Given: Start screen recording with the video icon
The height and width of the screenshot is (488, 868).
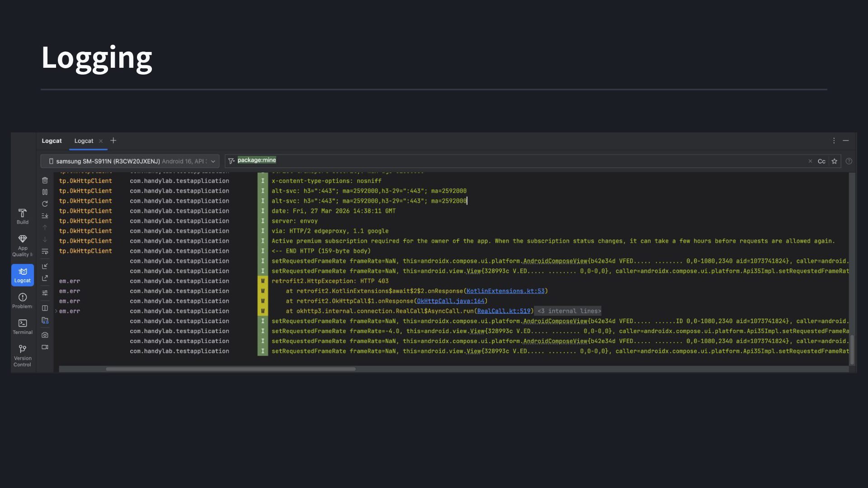Looking at the screenshot, I should pos(45,347).
